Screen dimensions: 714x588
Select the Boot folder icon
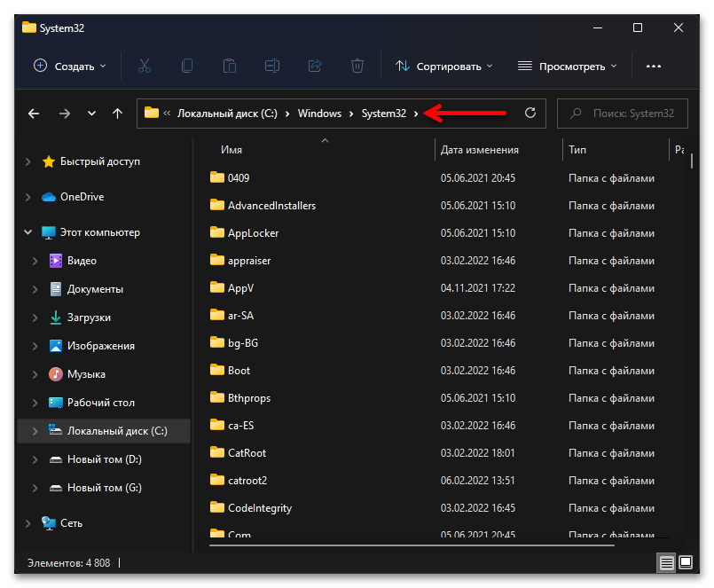(x=217, y=370)
